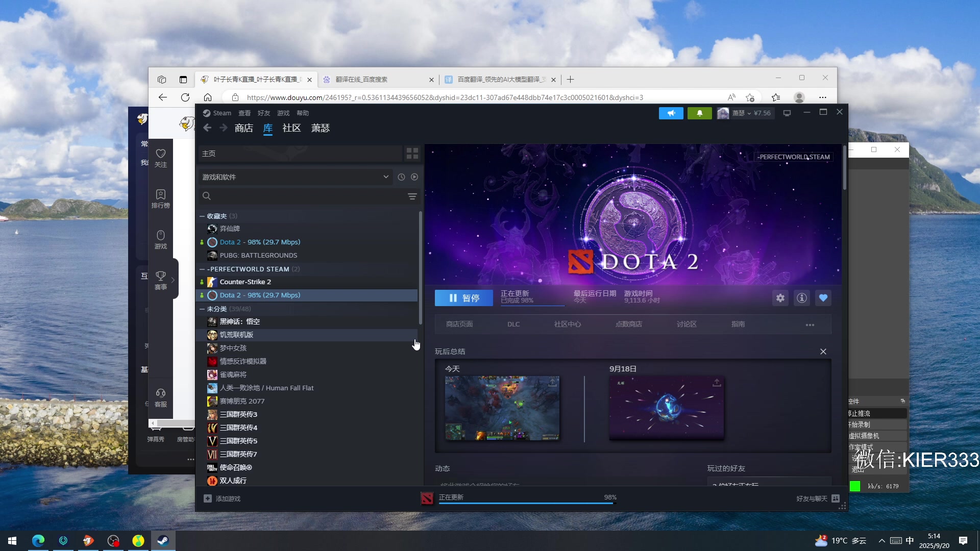This screenshot has height=551, width=980.
Task: Switch to the 商店 tab
Action: tap(244, 128)
